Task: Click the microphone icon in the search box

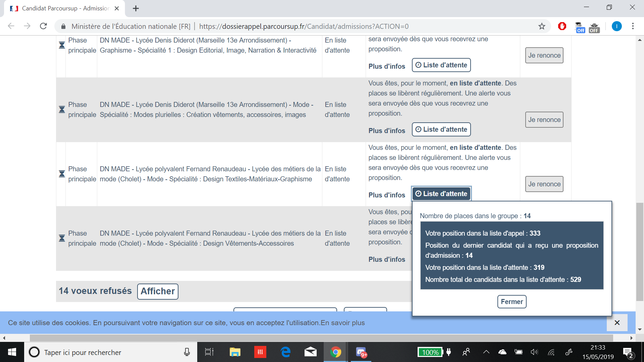Action: [187, 352]
